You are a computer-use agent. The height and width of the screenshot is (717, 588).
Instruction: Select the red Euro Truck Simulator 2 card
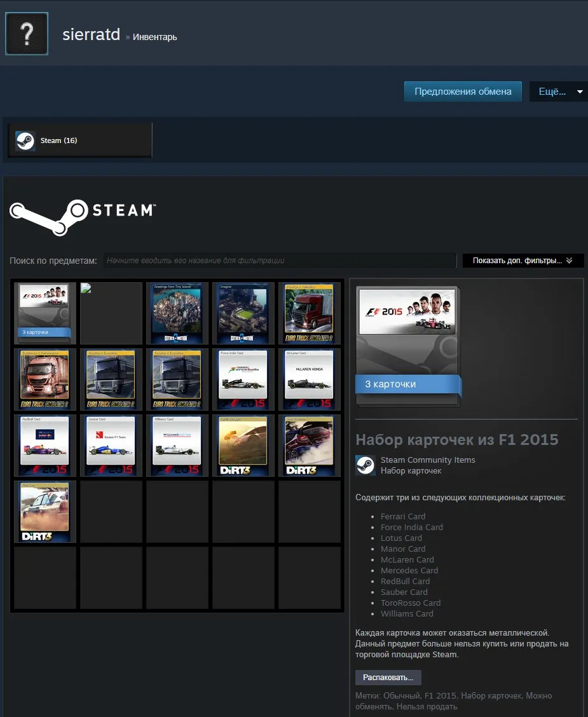tap(310, 313)
